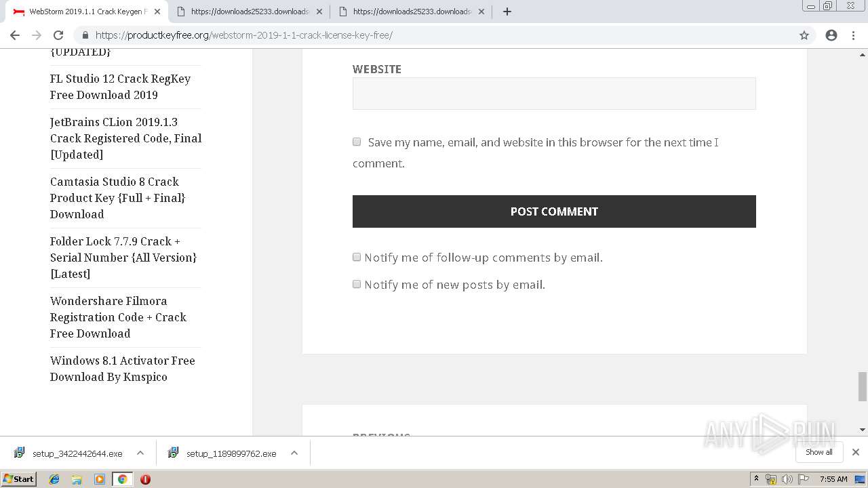Close the second downloads25233 tab
The image size is (868, 488).
pos(319,12)
